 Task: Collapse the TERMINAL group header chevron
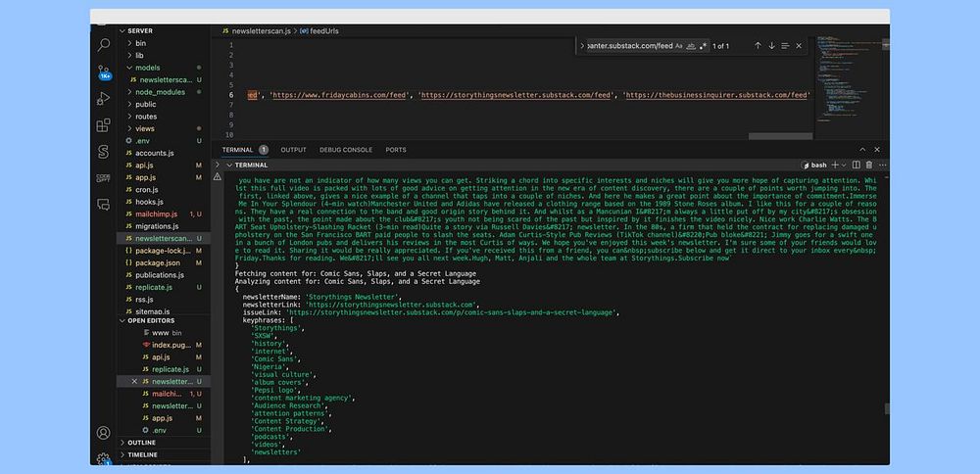(x=228, y=165)
